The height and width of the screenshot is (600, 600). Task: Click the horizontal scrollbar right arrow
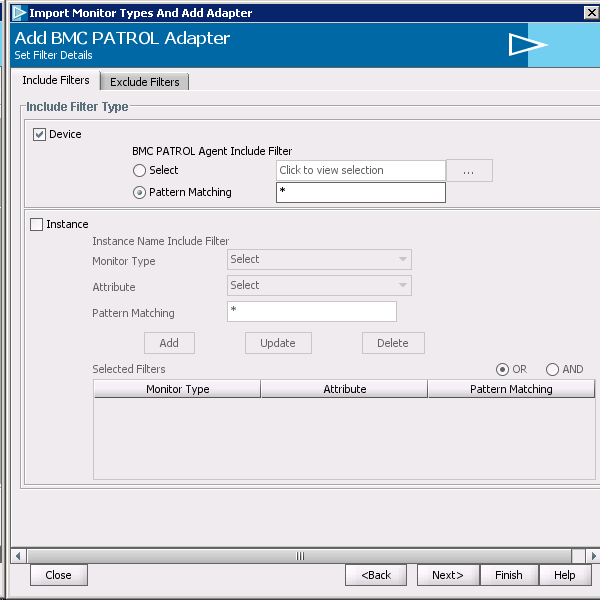[x=592, y=555]
